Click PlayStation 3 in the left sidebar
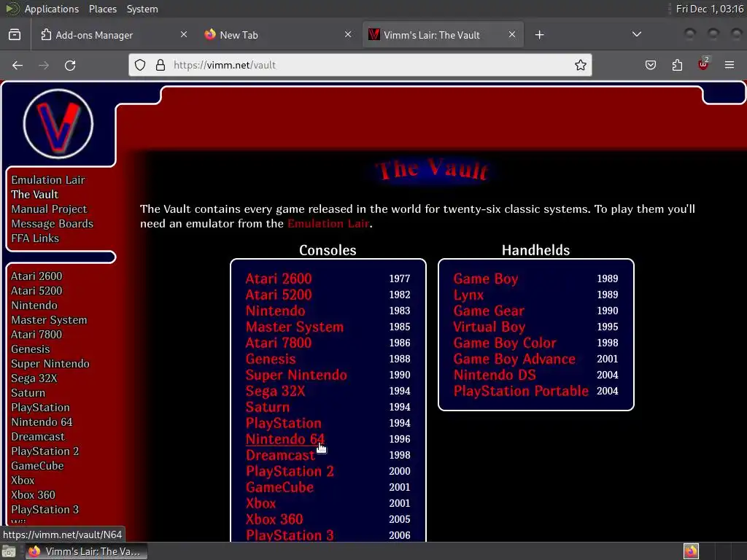This screenshot has height=560, width=747. point(44,510)
